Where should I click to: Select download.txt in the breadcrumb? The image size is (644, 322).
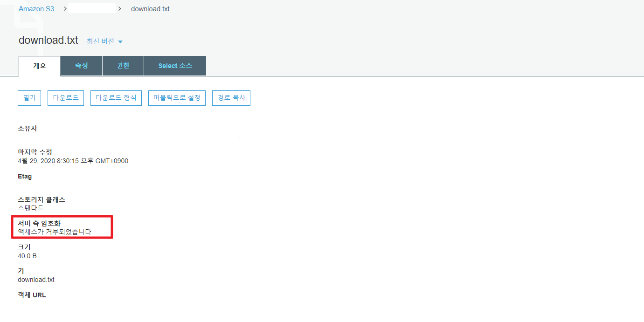click(x=150, y=9)
